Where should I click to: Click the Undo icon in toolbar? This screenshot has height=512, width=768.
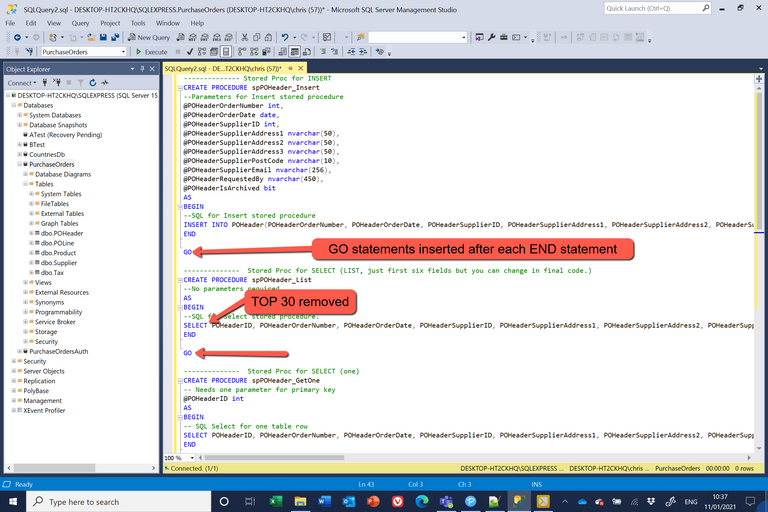[x=286, y=37]
